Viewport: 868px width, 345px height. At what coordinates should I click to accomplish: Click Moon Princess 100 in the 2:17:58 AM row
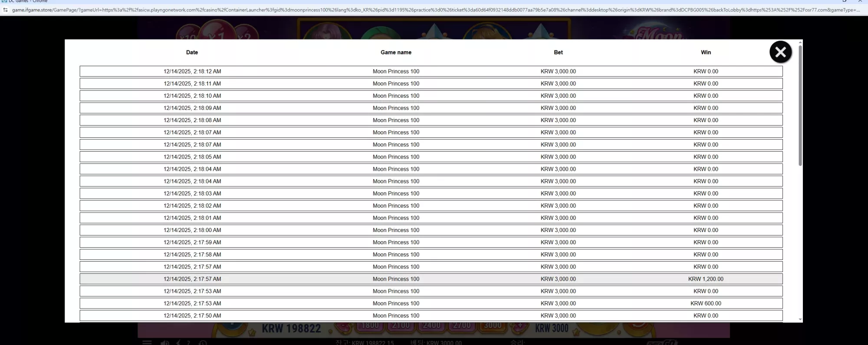click(x=396, y=255)
